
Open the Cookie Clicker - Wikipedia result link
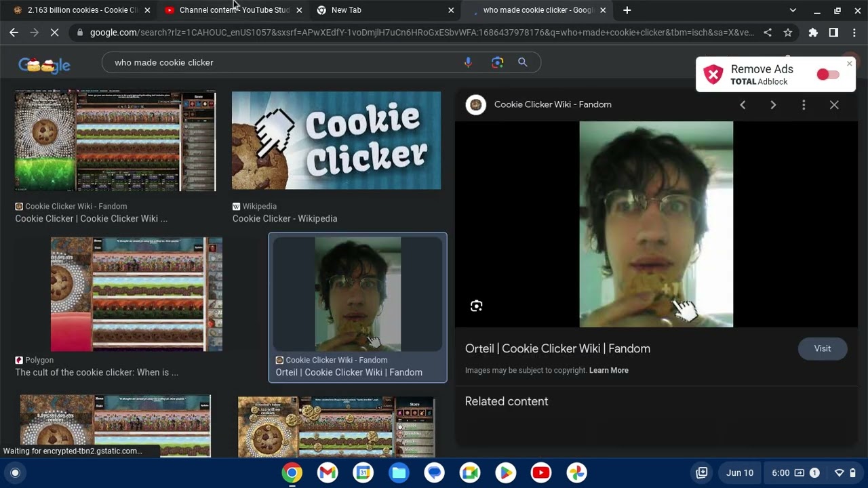coord(285,219)
